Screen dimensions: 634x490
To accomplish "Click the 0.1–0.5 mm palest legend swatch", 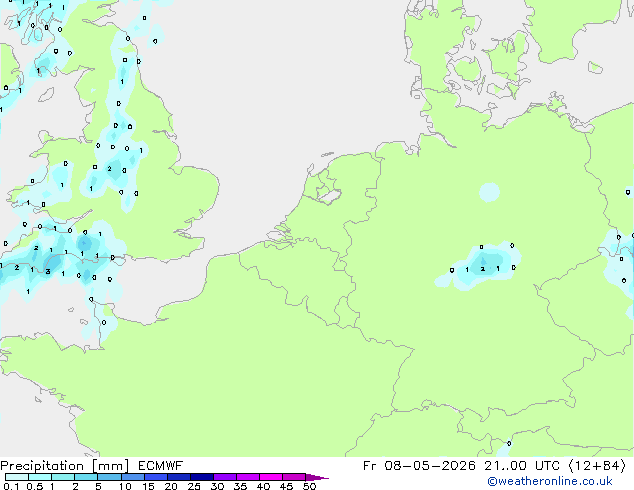I will (17, 477).
